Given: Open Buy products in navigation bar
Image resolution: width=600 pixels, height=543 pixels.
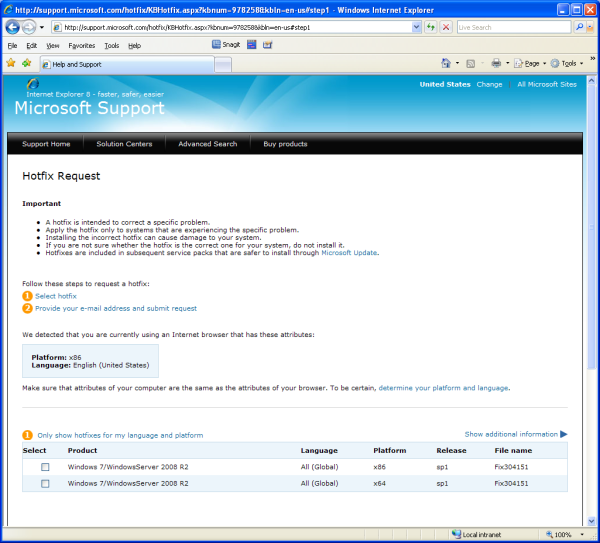Looking at the screenshot, I should point(285,144).
